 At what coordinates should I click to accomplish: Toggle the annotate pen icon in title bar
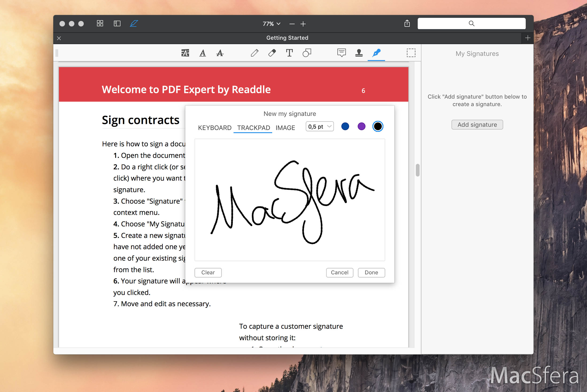click(x=134, y=23)
